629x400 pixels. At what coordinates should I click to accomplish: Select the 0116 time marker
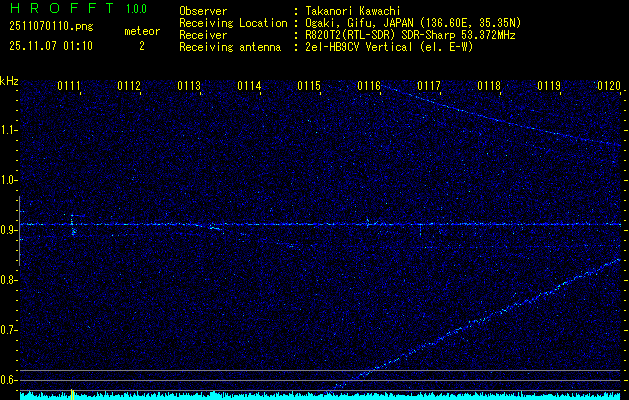(x=369, y=86)
